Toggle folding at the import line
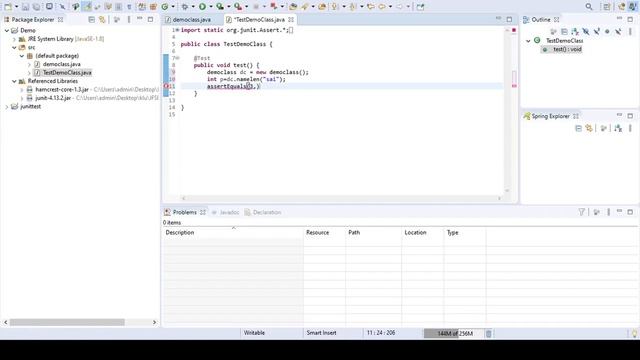Image resolution: width=640 pixels, height=360 pixels. coord(178,30)
